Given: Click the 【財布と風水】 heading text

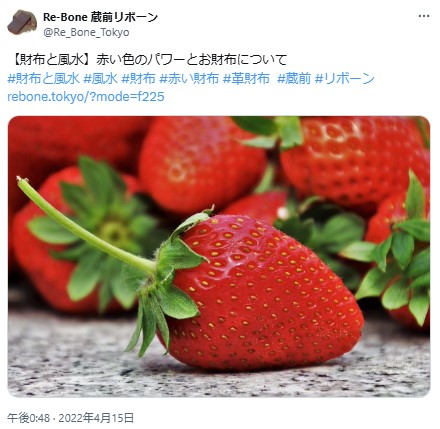Looking at the screenshot, I should pos(52,60).
